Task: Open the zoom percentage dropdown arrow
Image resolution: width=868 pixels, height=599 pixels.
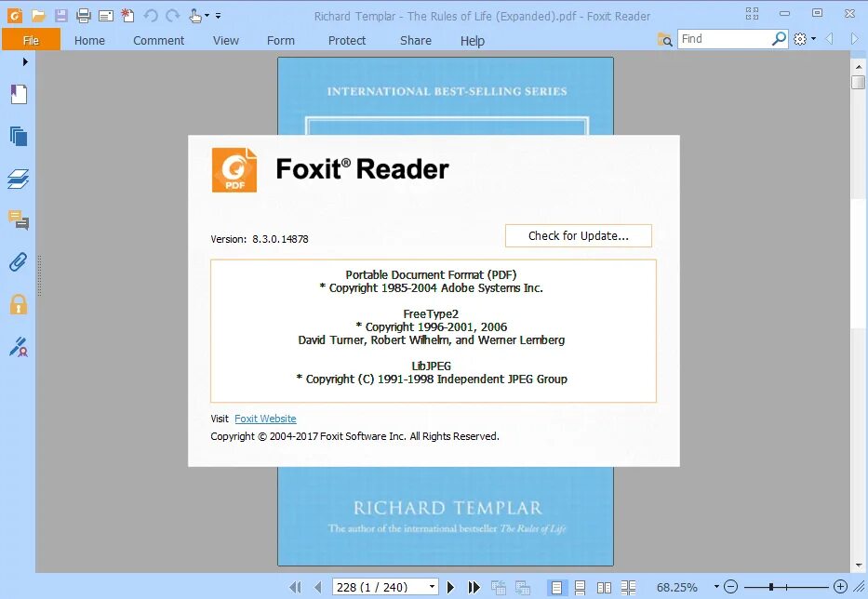Action: (716, 586)
